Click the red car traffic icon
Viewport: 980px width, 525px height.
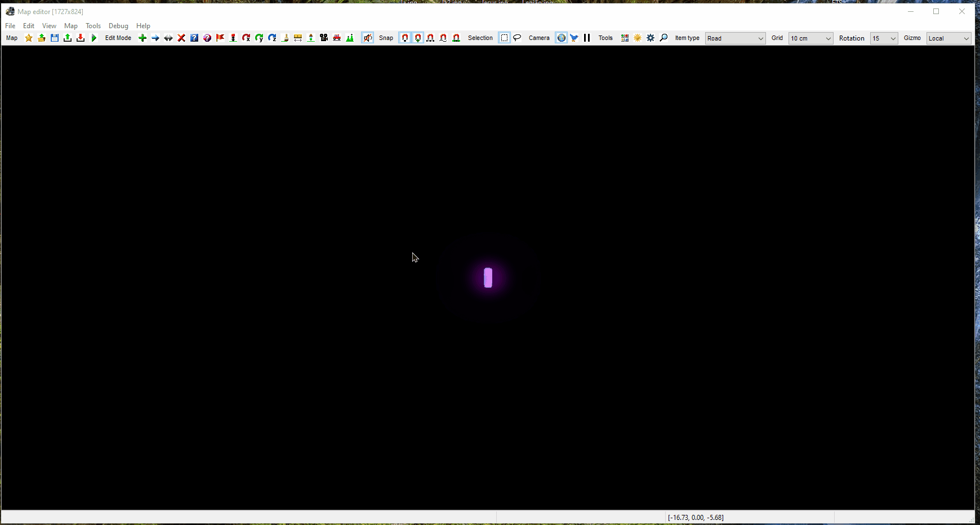(337, 38)
